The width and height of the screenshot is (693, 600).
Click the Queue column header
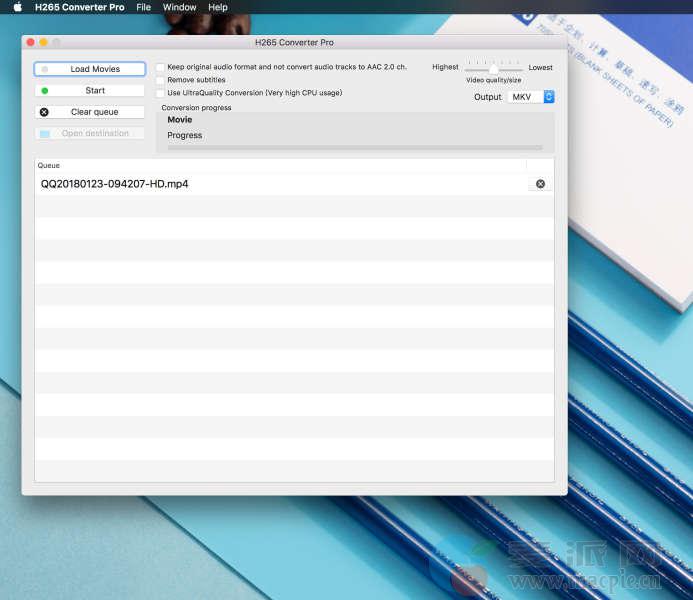pos(280,165)
